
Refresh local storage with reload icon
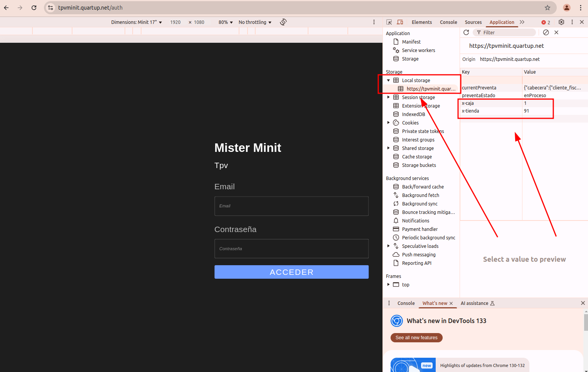[x=466, y=32]
